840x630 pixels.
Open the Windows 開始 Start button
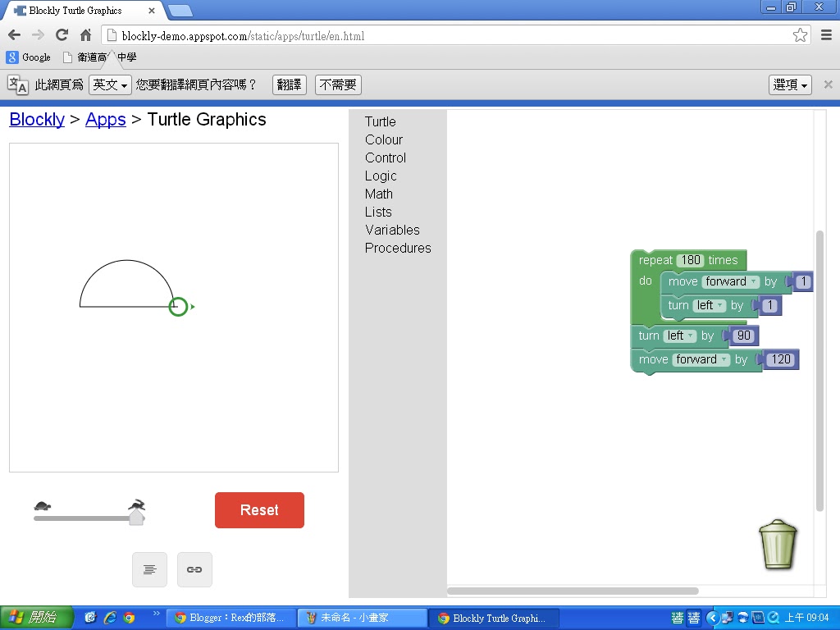click(x=36, y=618)
